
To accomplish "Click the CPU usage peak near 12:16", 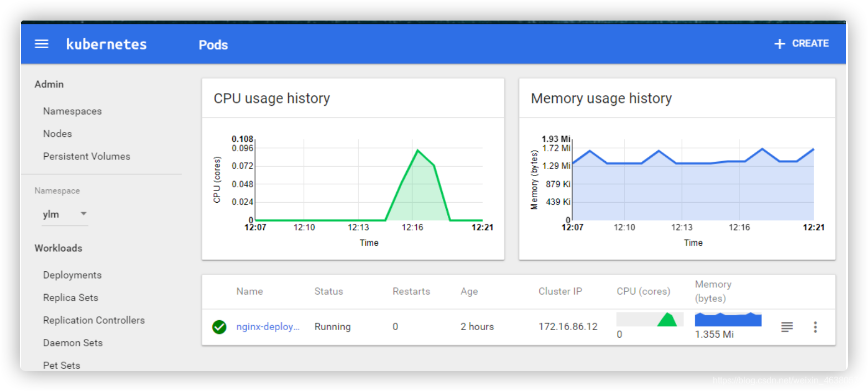I will (417, 150).
